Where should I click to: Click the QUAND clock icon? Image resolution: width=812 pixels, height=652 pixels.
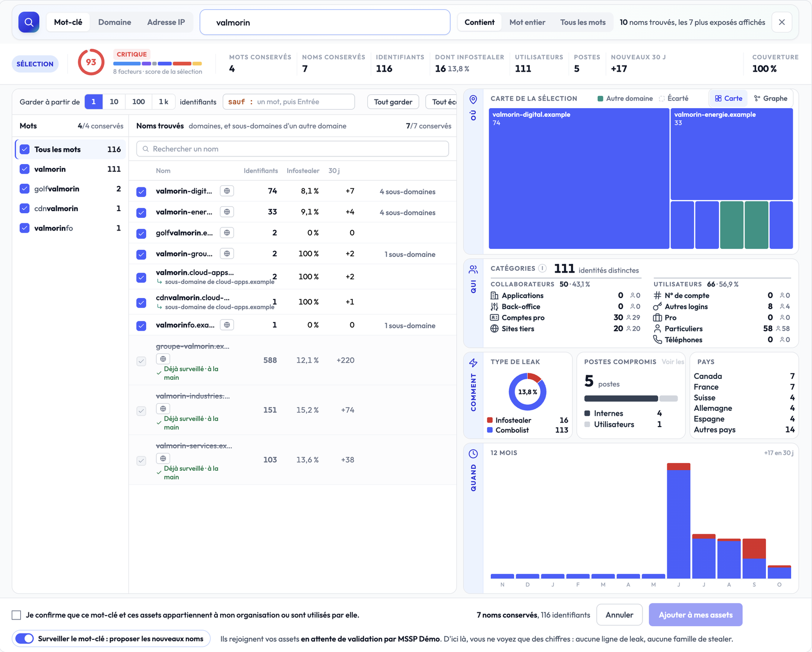point(473,453)
